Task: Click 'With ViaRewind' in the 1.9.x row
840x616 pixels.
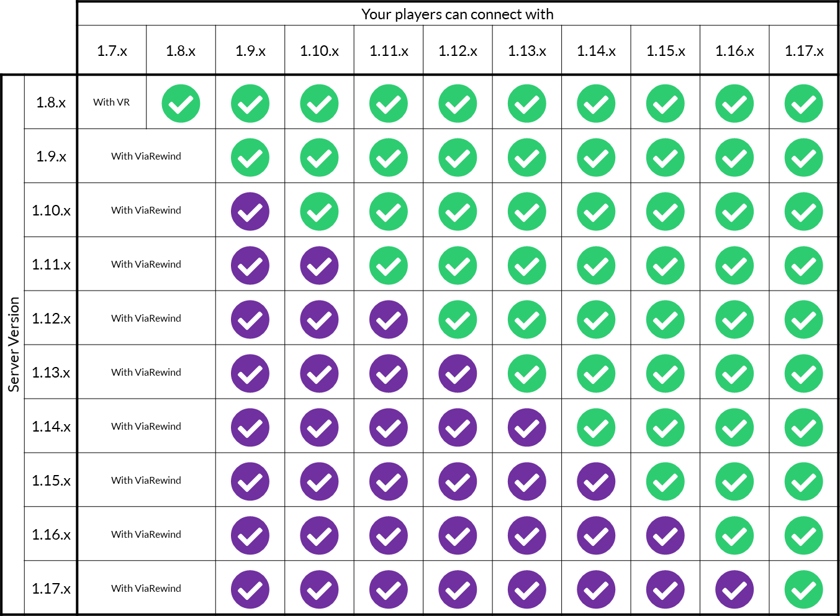Action: click(x=147, y=156)
